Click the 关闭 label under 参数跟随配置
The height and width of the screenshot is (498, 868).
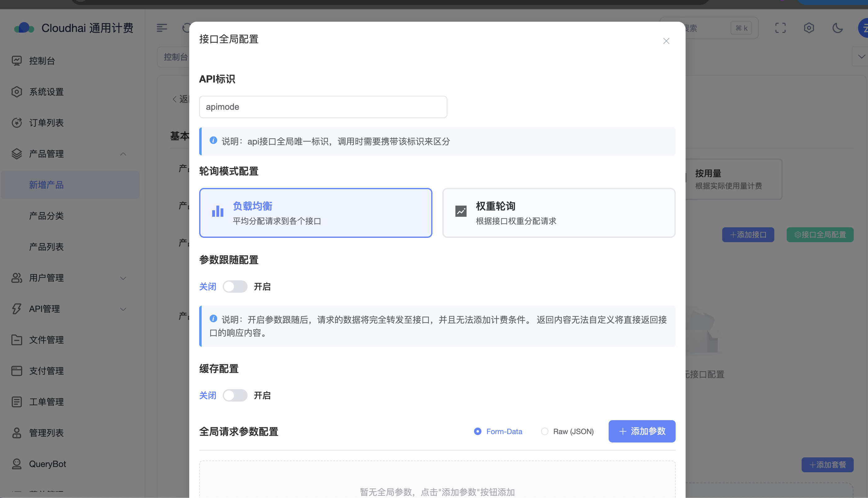point(208,286)
